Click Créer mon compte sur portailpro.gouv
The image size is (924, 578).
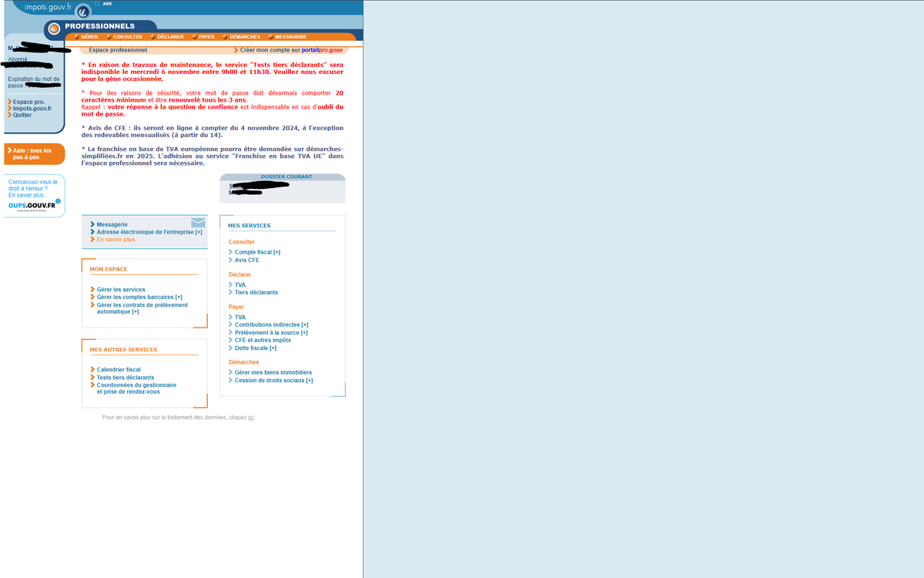(291, 49)
